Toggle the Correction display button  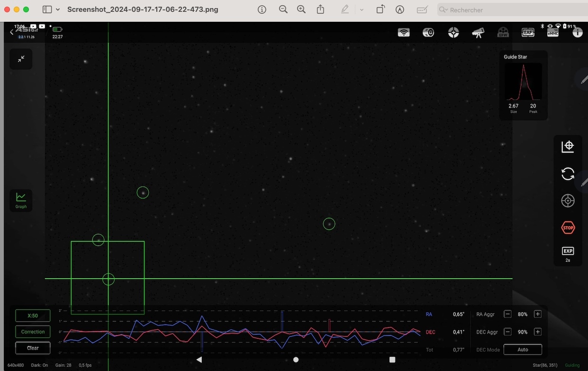[33, 332]
